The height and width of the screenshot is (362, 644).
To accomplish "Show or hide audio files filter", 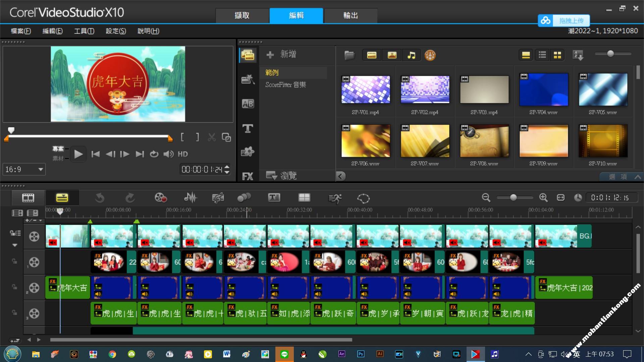I will (x=411, y=55).
